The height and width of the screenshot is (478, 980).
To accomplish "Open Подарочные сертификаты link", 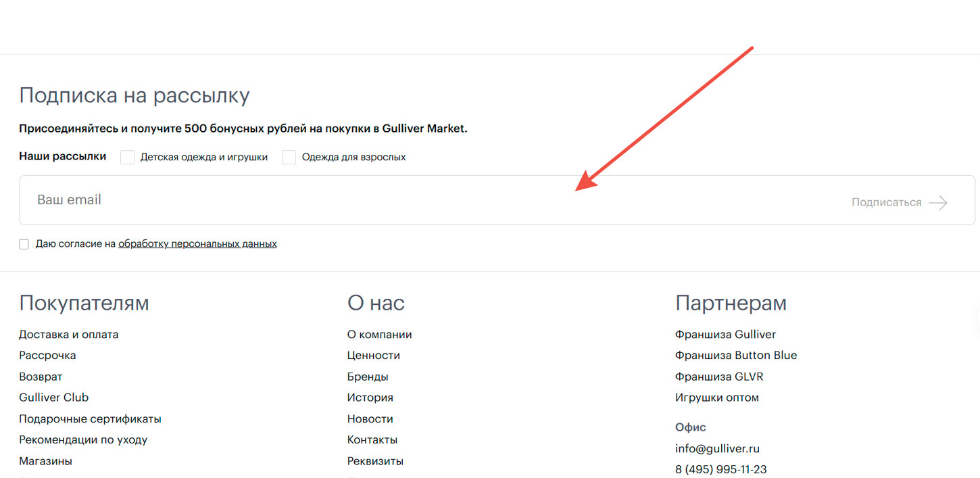I will [x=90, y=419].
